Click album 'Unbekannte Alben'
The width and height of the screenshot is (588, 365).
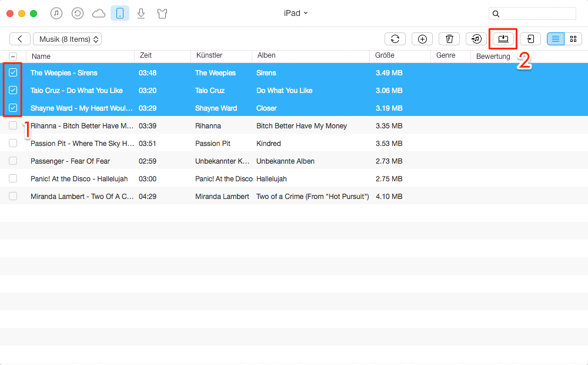coord(285,161)
